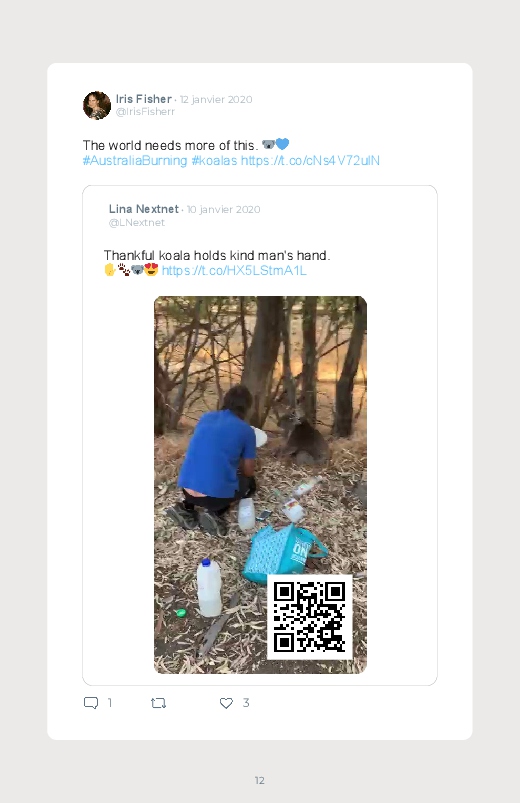Click the retweet arrows icon
520x803 pixels.
158,703
